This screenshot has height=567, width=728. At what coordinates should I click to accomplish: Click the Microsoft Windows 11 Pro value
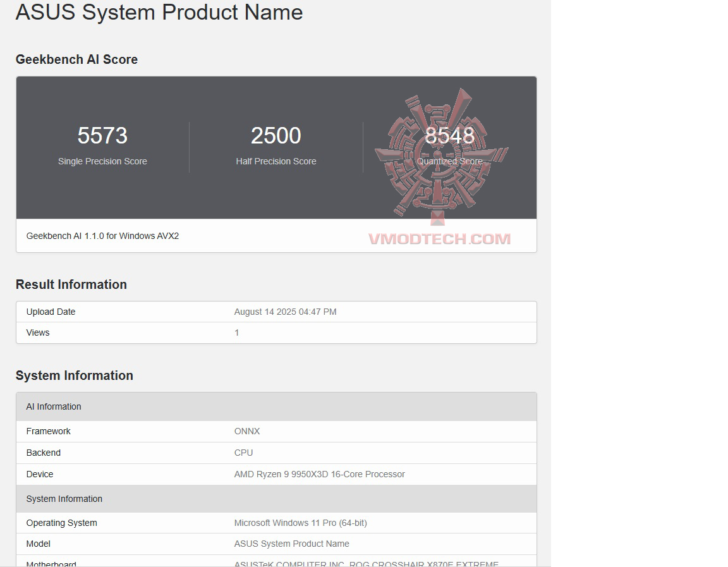tap(301, 523)
